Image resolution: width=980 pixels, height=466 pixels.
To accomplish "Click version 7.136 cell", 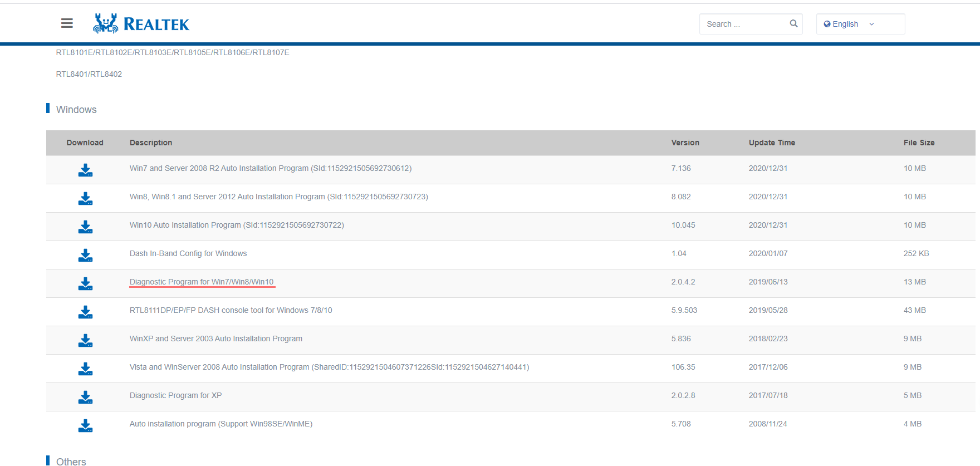I will coord(681,168).
